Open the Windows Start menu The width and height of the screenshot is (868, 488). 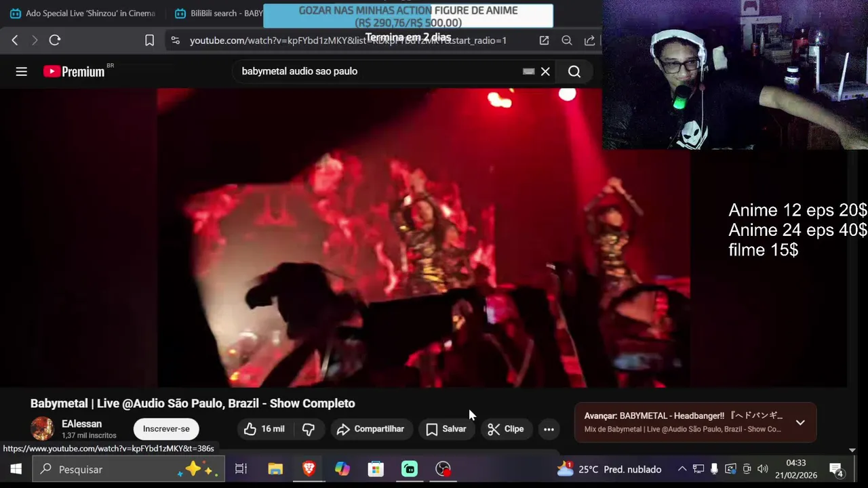pyautogui.click(x=16, y=469)
